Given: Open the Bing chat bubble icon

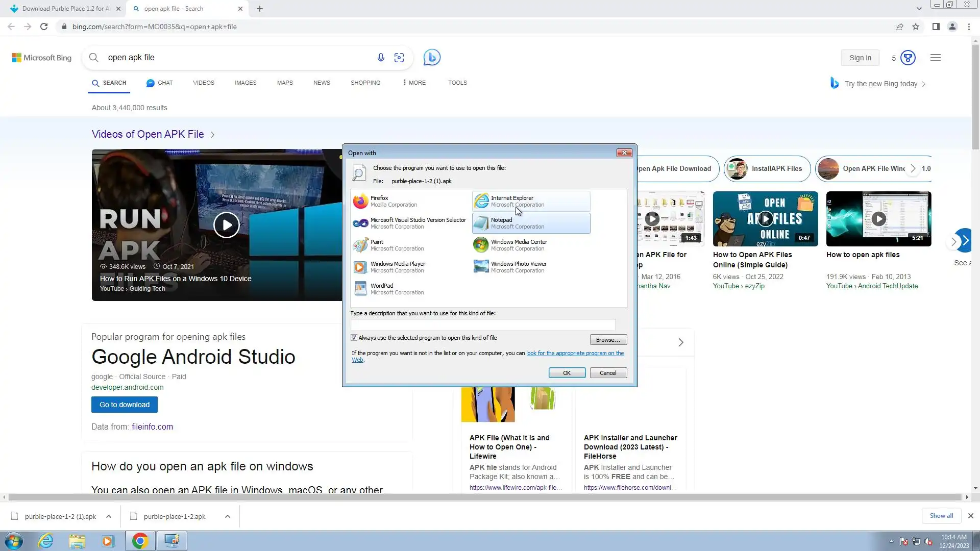Looking at the screenshot, I should pos(432,57).
